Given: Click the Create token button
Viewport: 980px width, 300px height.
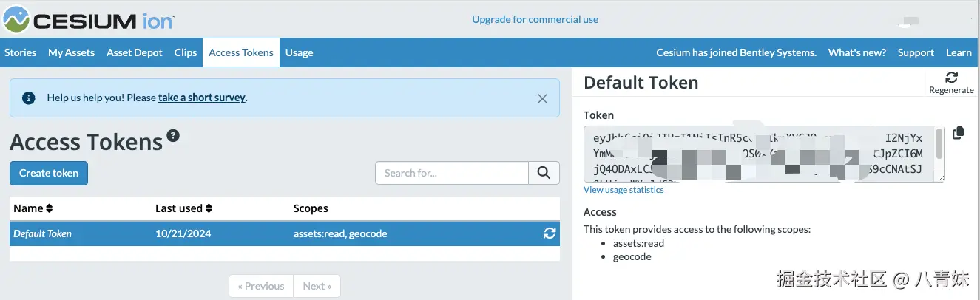Looking at the screenshot, I should [49, 173].
